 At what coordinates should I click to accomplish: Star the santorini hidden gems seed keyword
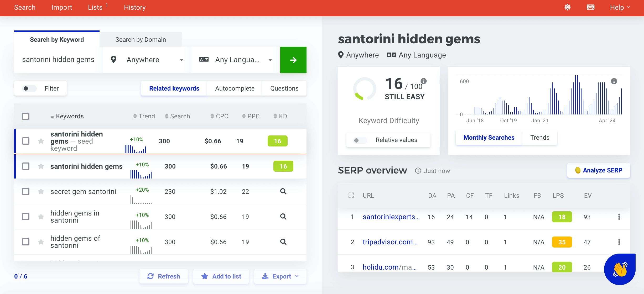[x=41, y=141]
